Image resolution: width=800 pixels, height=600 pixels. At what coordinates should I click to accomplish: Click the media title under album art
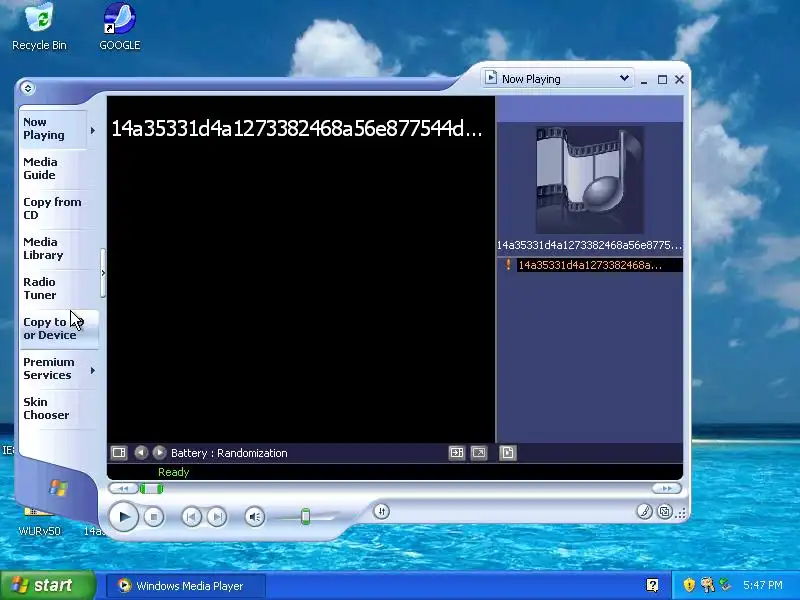pos(589,245)
